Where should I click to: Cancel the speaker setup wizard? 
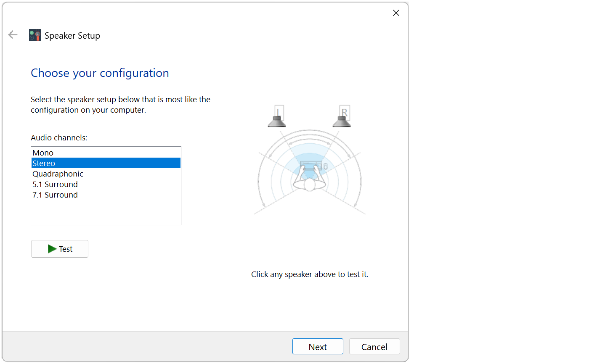point(374,347)
